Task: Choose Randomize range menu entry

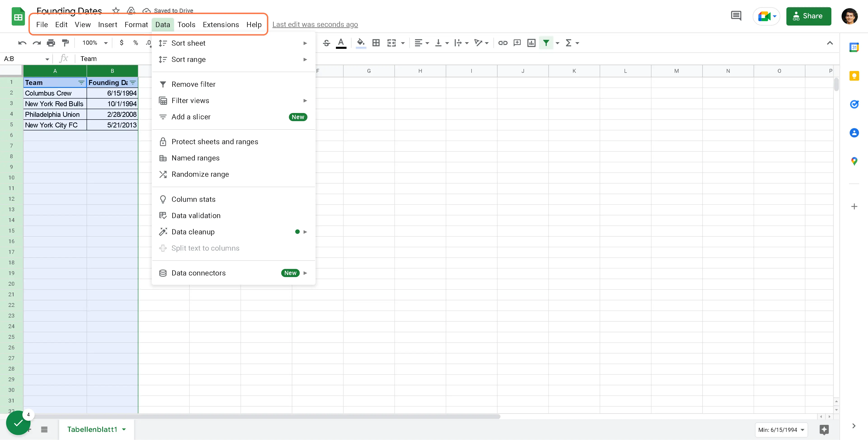Action: click(234, 174)
